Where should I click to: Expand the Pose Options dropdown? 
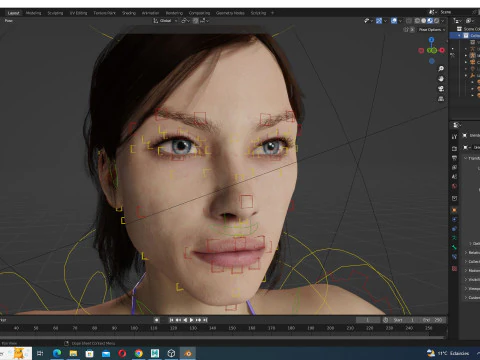coord(432,30)
